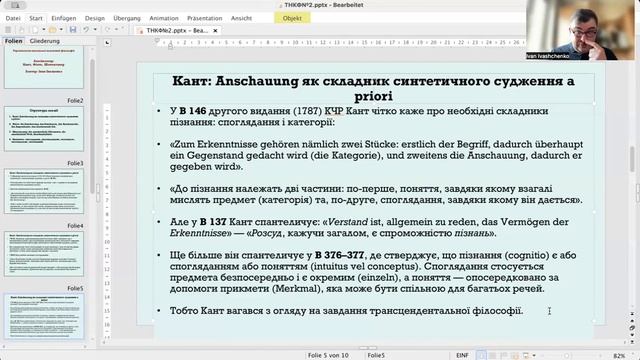
Task: Select the Folie5 slide thumbnail
Action: click(x=44, y=316)
